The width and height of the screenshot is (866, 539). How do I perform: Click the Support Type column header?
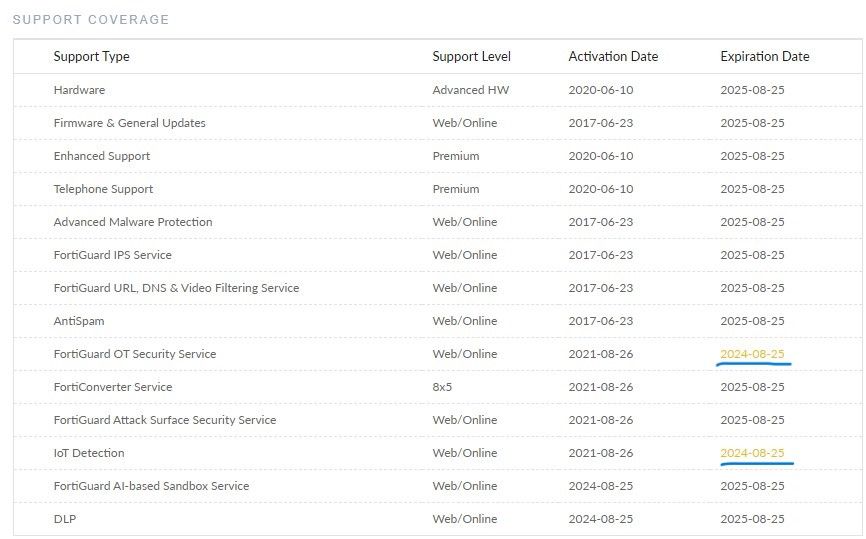click(92, 57)
